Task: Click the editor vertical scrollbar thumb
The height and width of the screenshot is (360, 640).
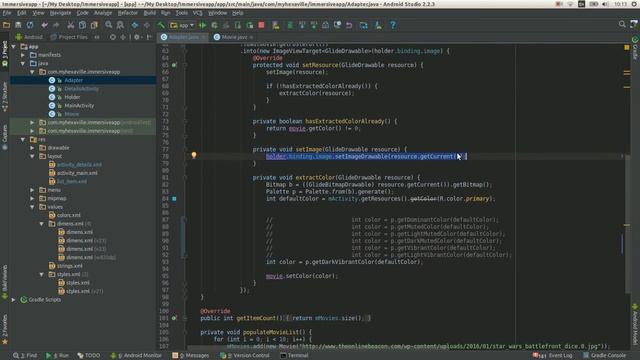Action: (627, 223)
